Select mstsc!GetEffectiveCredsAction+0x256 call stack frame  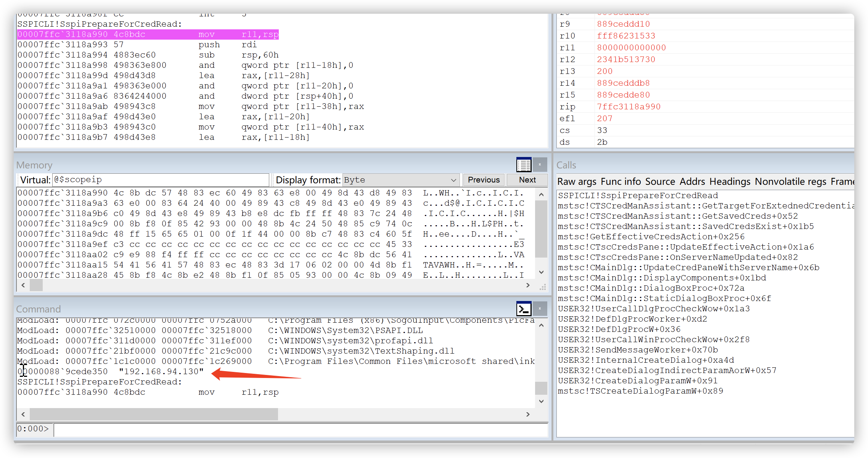tap(651, 237)
